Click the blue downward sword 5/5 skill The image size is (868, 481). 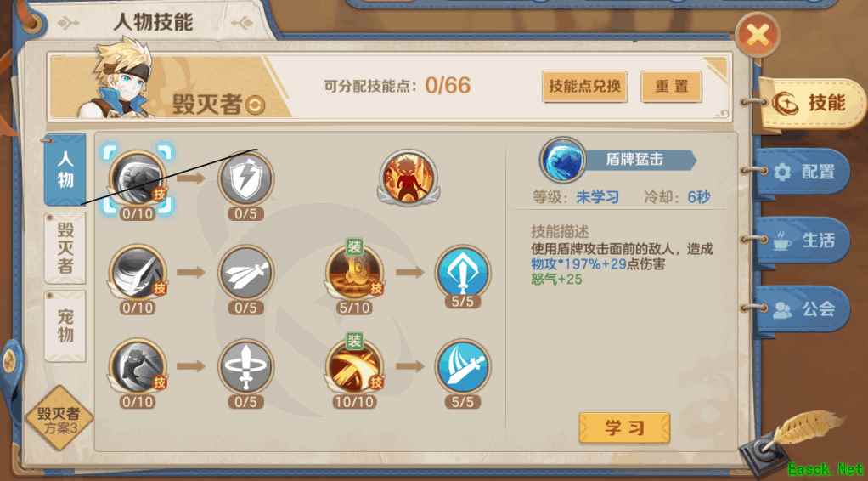click(462, 272)
